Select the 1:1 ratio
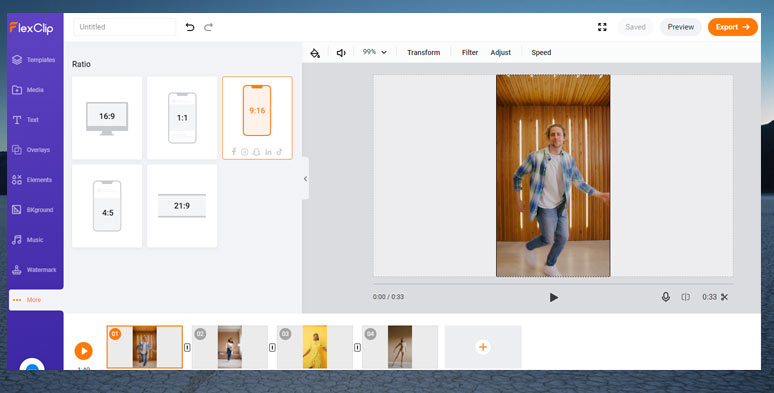Image resolution: width=774 pixels, height=393 pixels. pos(182,118)
